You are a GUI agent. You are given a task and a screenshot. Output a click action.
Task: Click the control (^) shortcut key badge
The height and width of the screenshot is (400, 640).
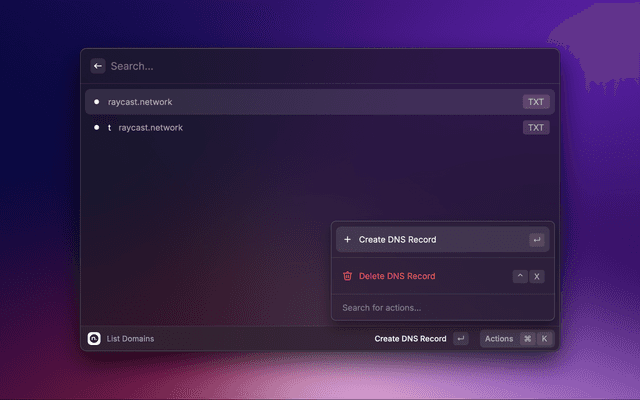(x=520, y=276)
